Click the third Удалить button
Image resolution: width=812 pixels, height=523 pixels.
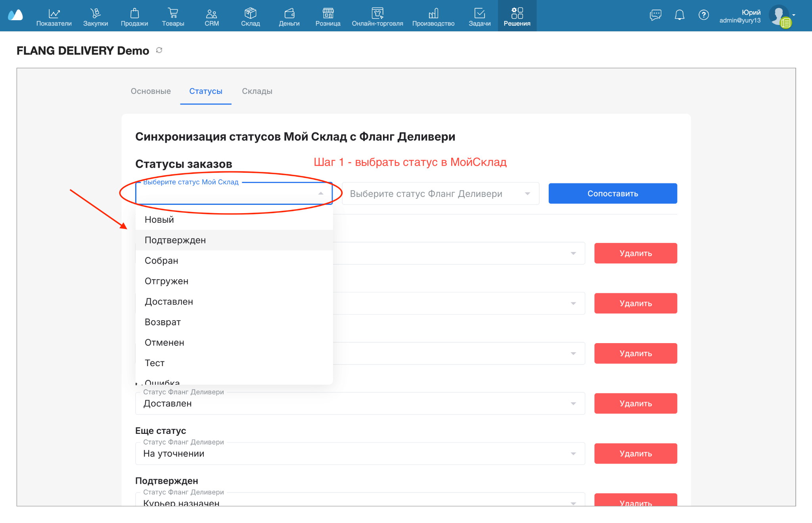point(636,353)
